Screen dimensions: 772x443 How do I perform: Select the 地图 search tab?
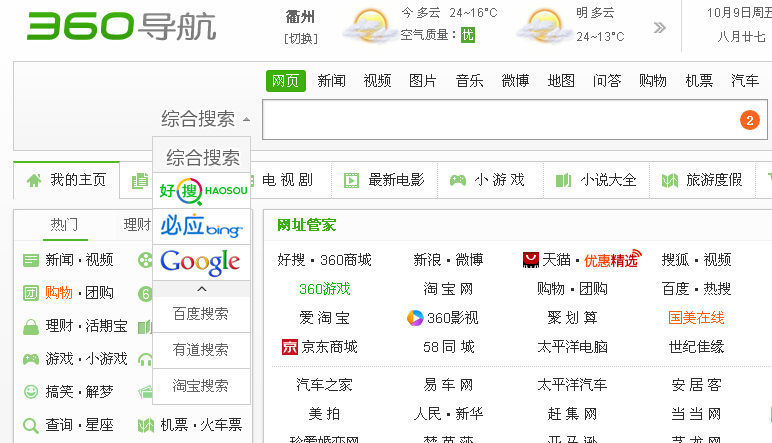coord(561,81)
